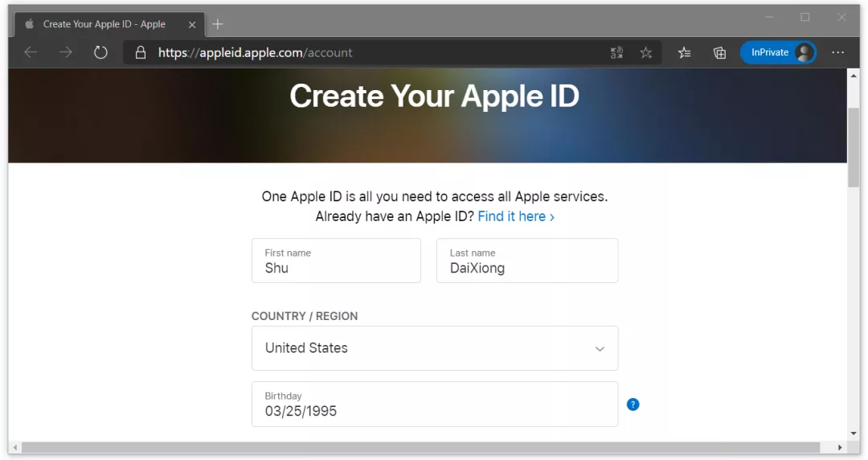Follow the Find it here link
Image resolution: width=868 pixels, height=460 pixels.
[x=516, y=216]
